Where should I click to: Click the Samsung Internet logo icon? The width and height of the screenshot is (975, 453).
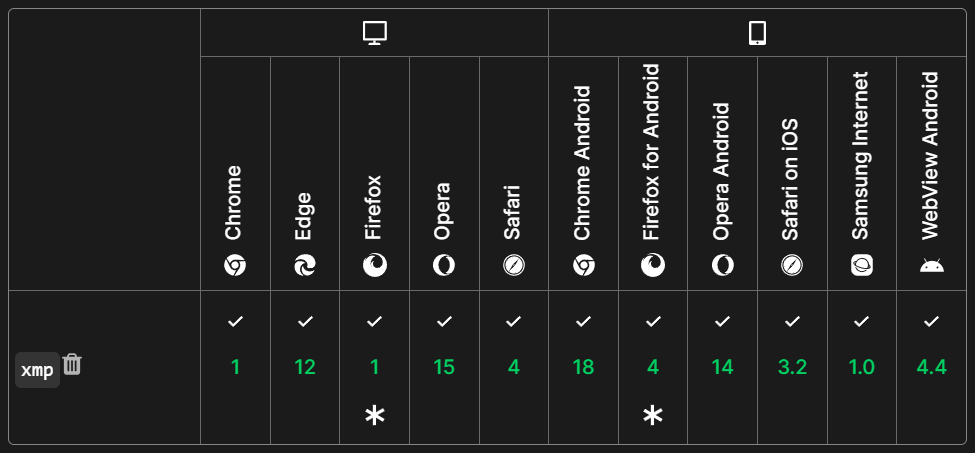coord(862,266)
